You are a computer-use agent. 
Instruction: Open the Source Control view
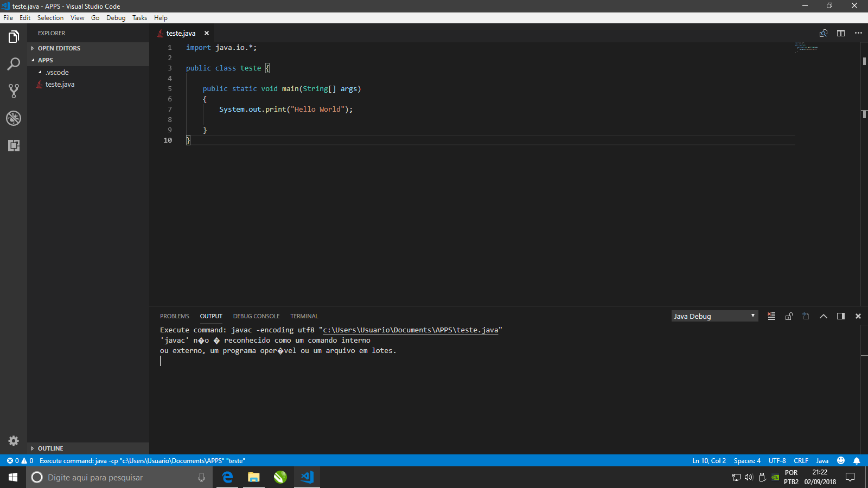click(14, 91)
